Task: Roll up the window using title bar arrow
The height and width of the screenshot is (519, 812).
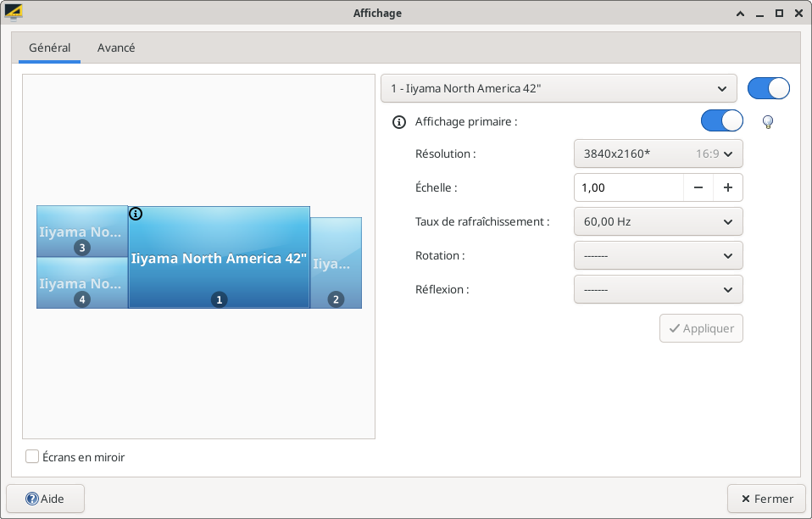Action: tap(741, 13)
